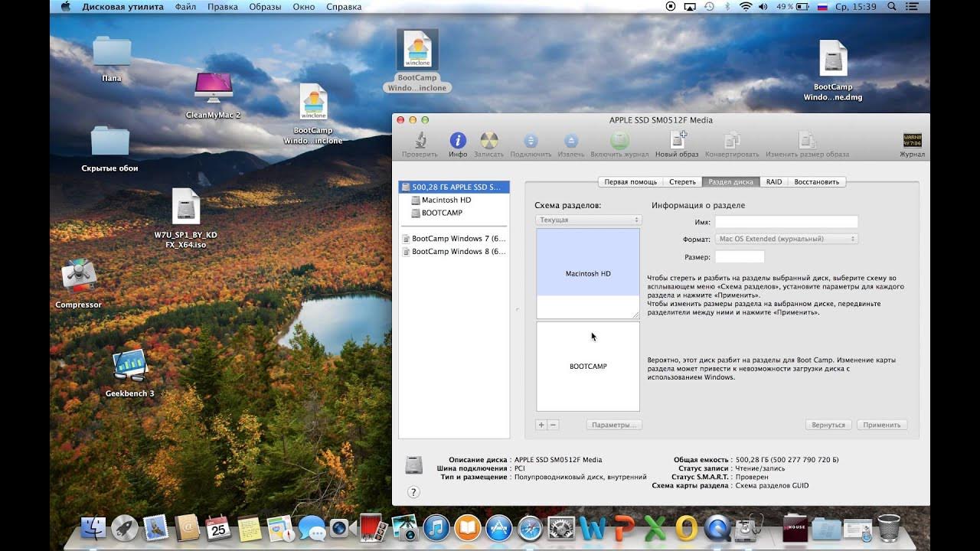This screenshot has height=551, width=980.
Task: Open disk Инфо from toolbar
Action: click(x=458, y=141)
